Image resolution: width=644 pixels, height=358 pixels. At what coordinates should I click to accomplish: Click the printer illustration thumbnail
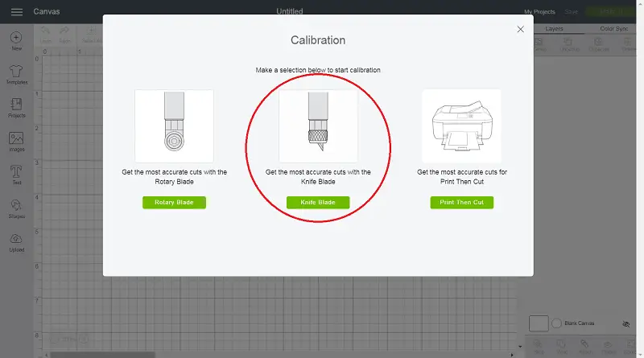[x=461, y=126]
